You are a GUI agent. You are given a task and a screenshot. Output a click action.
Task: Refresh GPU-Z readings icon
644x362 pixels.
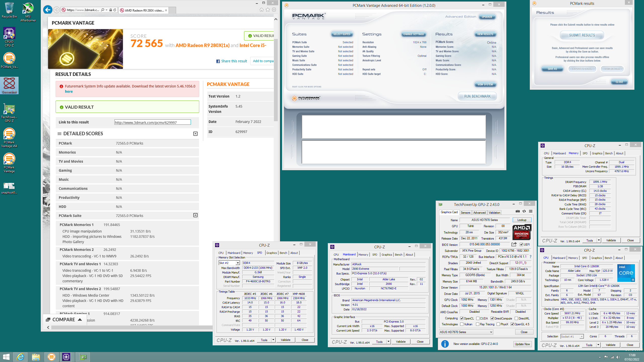point(524,211)
